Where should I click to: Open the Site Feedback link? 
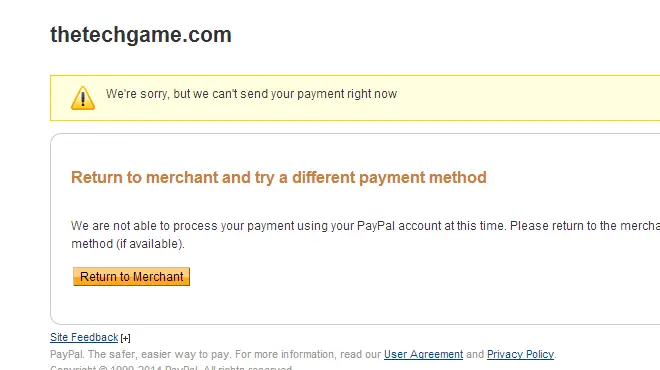pos(84,338)
